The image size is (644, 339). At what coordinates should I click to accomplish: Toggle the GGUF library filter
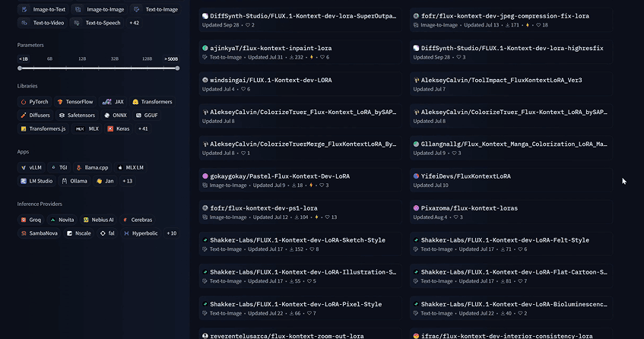point(147,116)
